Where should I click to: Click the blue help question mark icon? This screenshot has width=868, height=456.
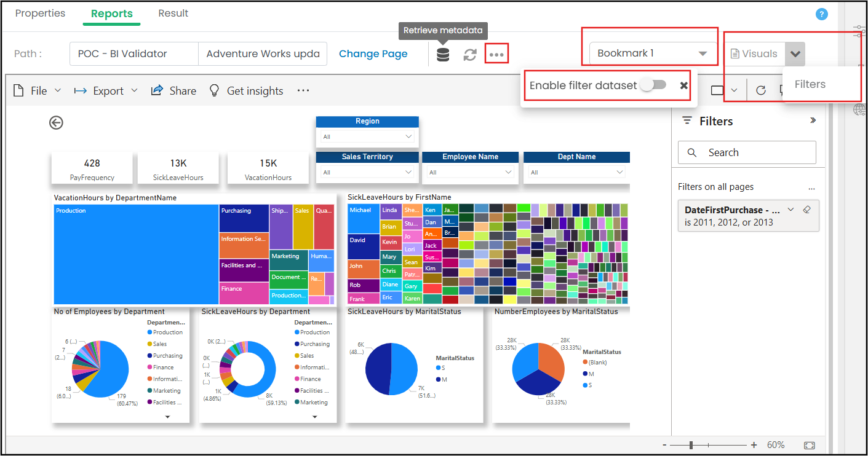click(821, 14)
